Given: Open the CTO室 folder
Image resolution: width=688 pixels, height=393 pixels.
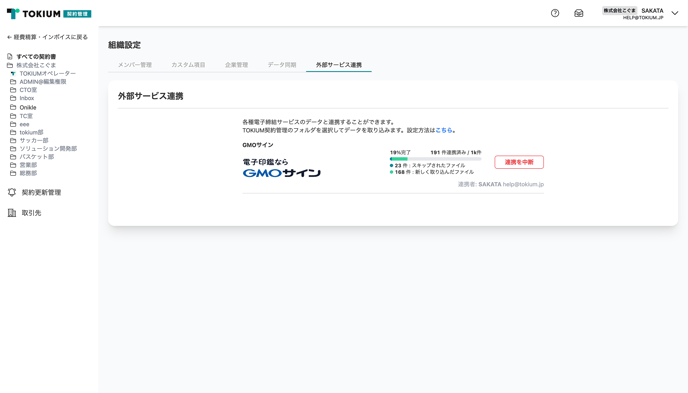Looking at the screenshot, I should [28, 90].
